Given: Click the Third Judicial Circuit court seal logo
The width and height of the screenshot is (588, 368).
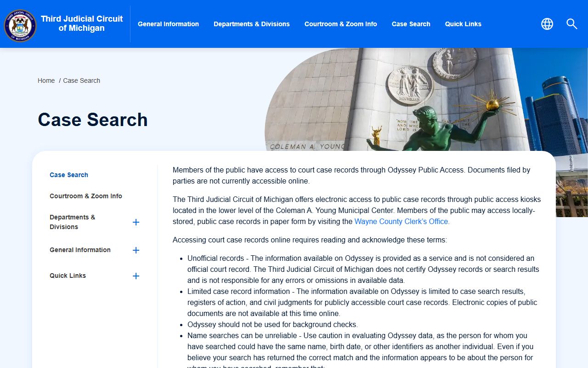Looking at the screenshot, I should pos(20,25).
